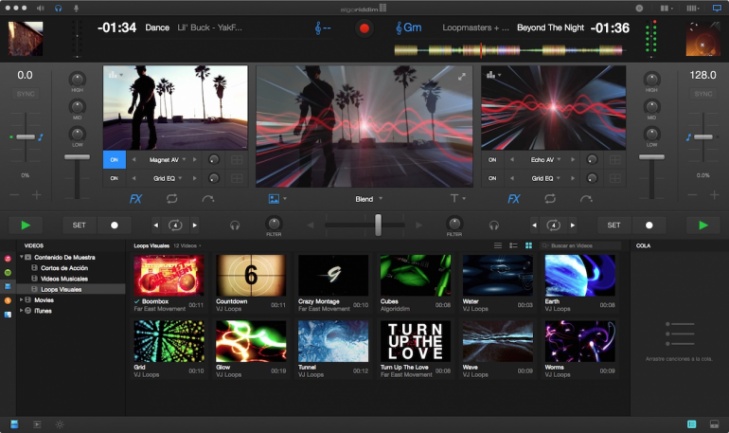Click the video mode icon in top-right corner

pos(717,8)
